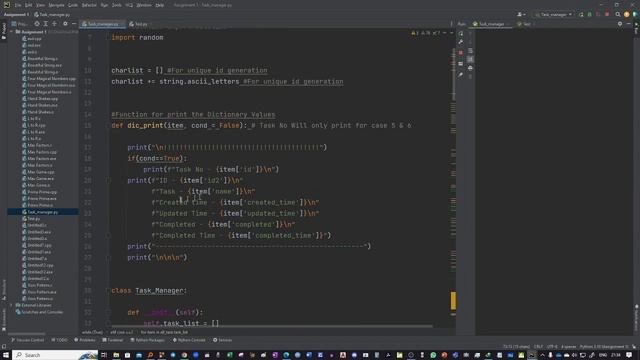This screenshot has width=640, height=360.
Task: Click the Project side tool button
Action: click(x=4, y=31)
